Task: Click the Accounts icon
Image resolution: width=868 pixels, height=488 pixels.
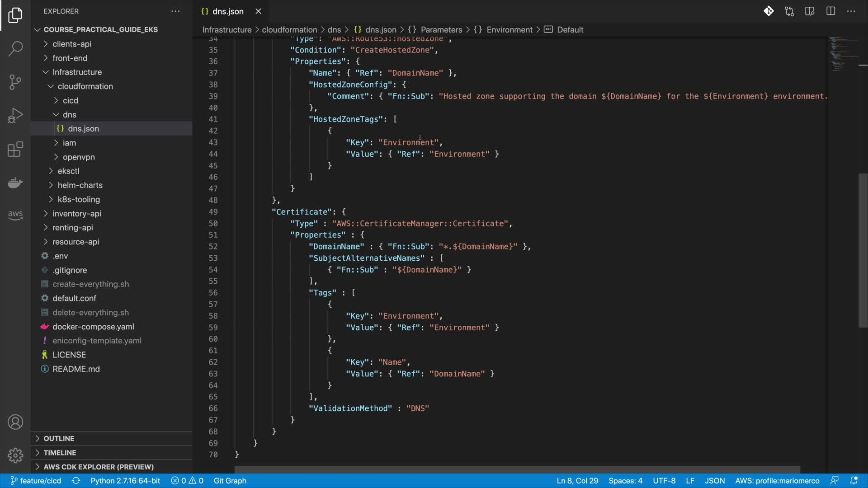Action: click(x=15, y=422)
